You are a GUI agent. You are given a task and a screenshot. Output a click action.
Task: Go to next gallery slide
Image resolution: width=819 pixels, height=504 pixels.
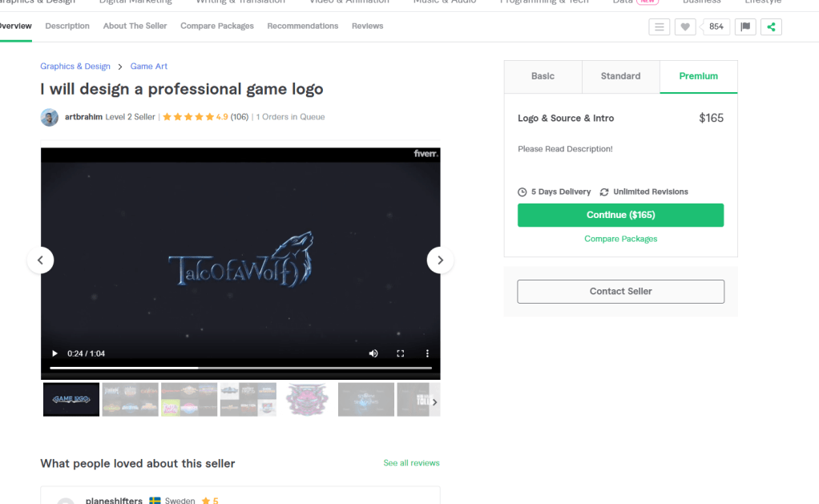pos(440,260)
